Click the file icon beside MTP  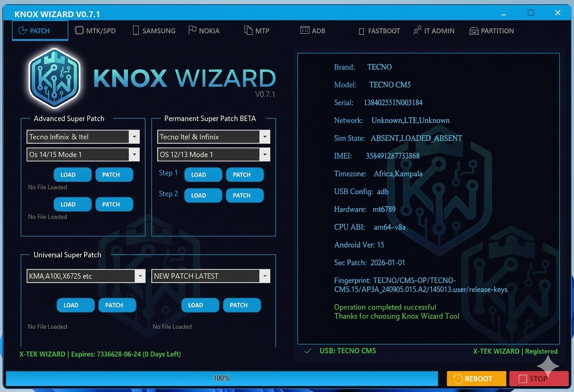(x=248, y=30)
